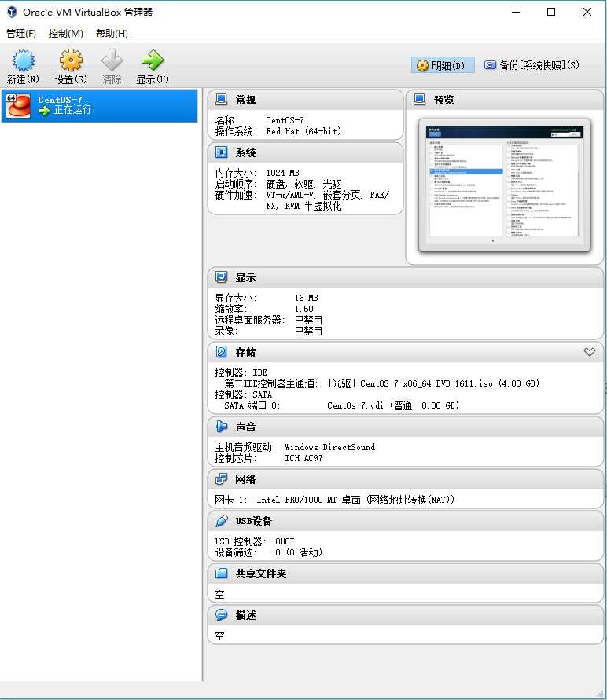Open the 网络 section header link
Viewport: 607px width, 700px height.
click(245, 479)
